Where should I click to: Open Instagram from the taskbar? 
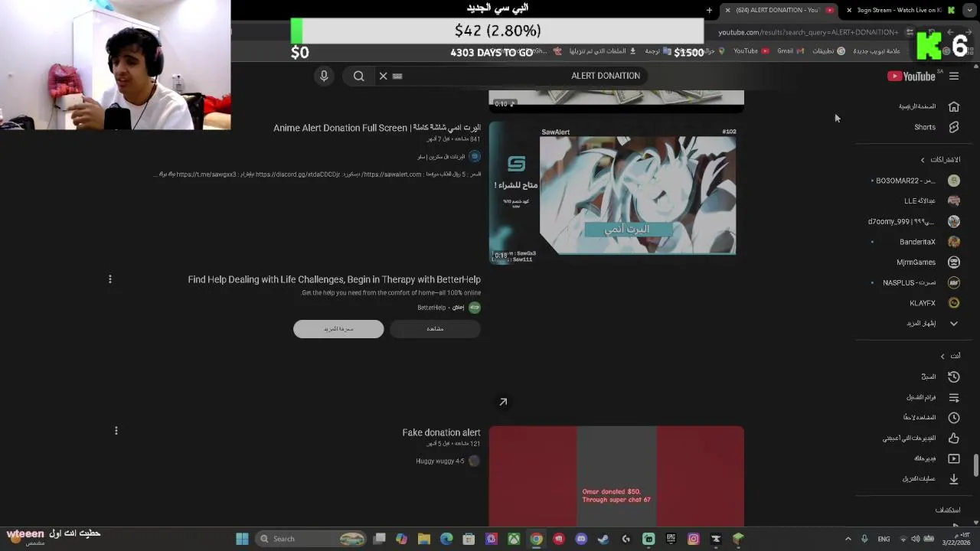click(693, 539)
